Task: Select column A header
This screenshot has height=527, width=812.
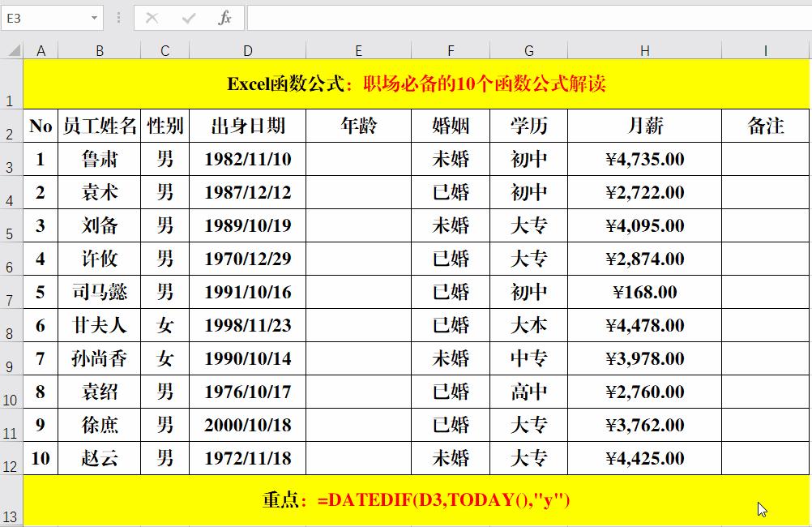Action: click(x=41, y=49)
